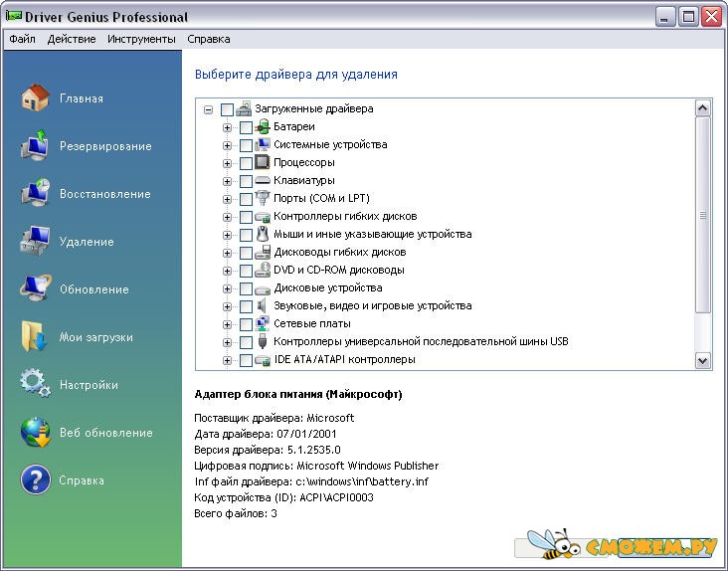Tick the Батареи checkbox

[246, 127]
